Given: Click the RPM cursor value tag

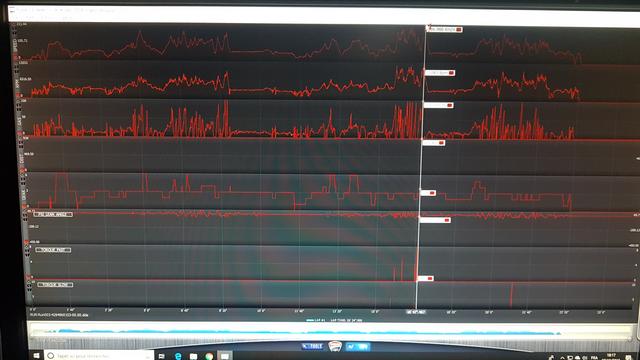Looking at the screenshot, I should click(x=440, y=73).
